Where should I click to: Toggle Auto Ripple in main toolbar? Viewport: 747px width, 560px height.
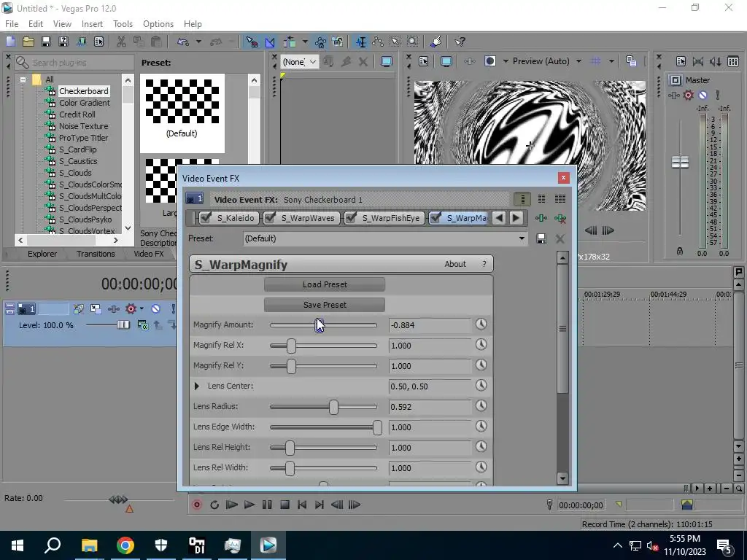(290, 42)
